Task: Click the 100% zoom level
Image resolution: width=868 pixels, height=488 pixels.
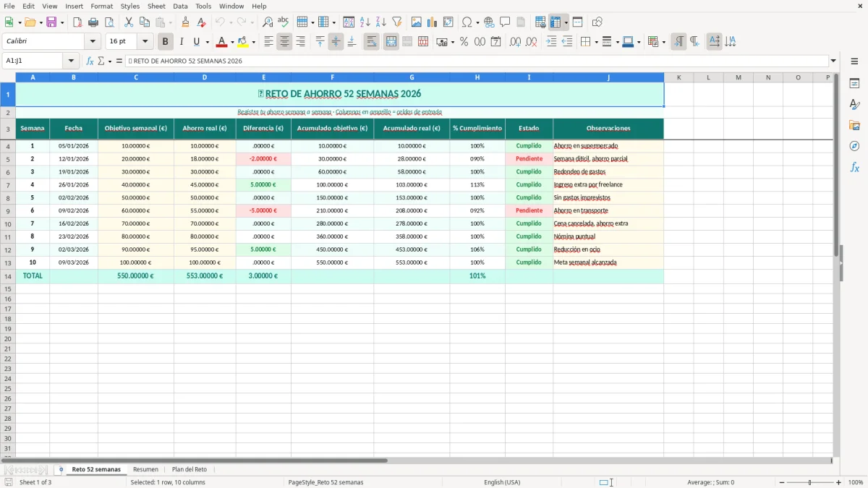Action: 856,482
